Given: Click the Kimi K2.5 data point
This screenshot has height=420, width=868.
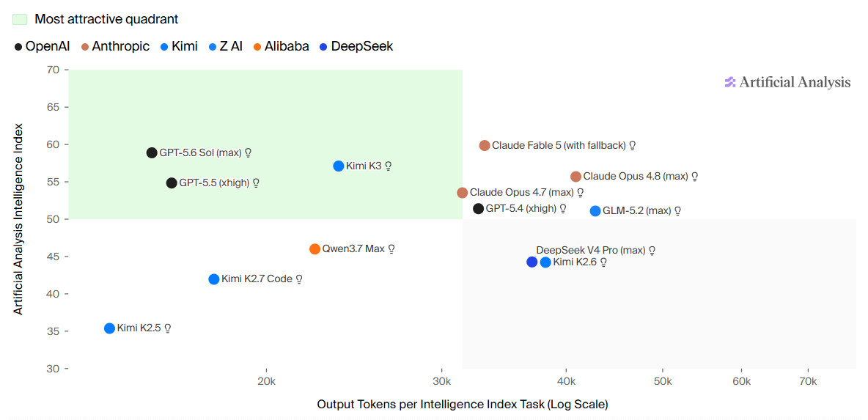Looking at the screenshot, I should pos(110,328).
